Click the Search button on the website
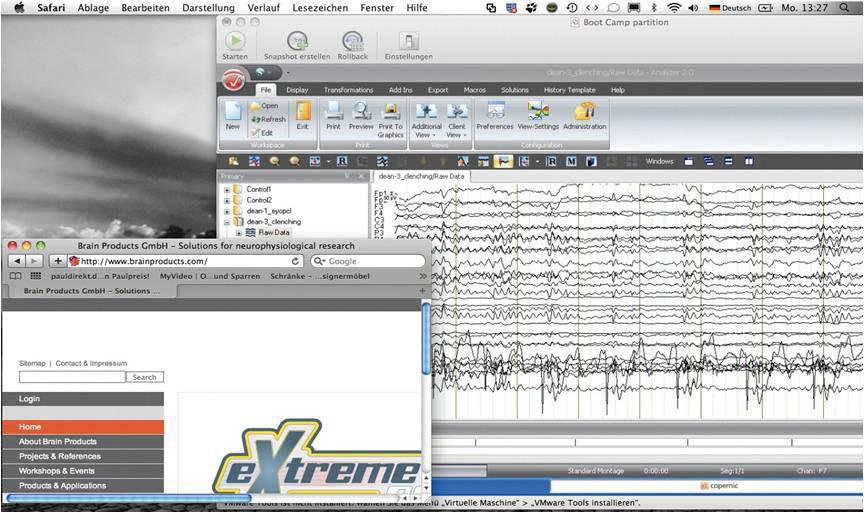The image size is (864, 513). coord(144,377)
